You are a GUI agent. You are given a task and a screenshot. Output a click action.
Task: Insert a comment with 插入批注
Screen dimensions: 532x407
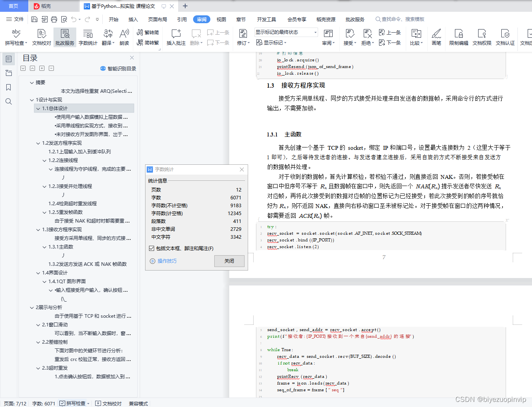coord(176,37)
